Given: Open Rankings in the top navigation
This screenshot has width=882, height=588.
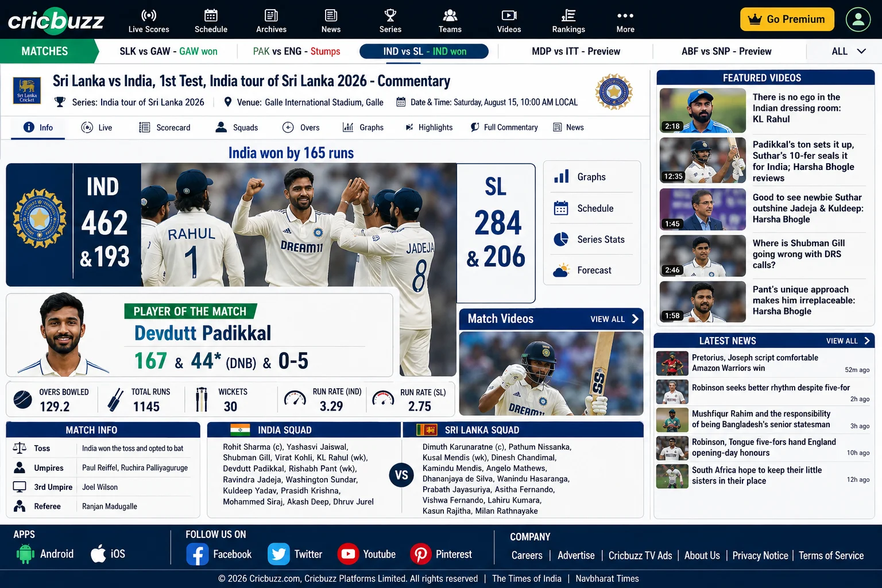Looking at the screenshot, I should coord(568,21).
